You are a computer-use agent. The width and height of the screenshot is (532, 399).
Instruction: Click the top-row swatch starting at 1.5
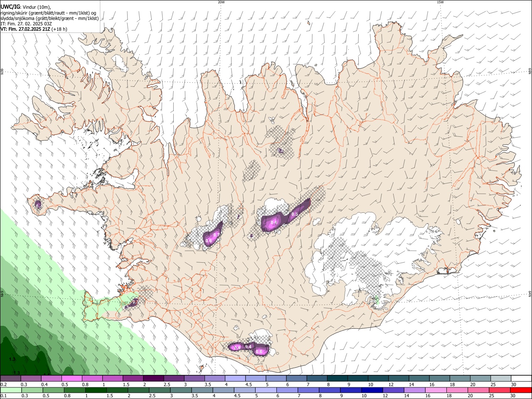tap(133, 379)
